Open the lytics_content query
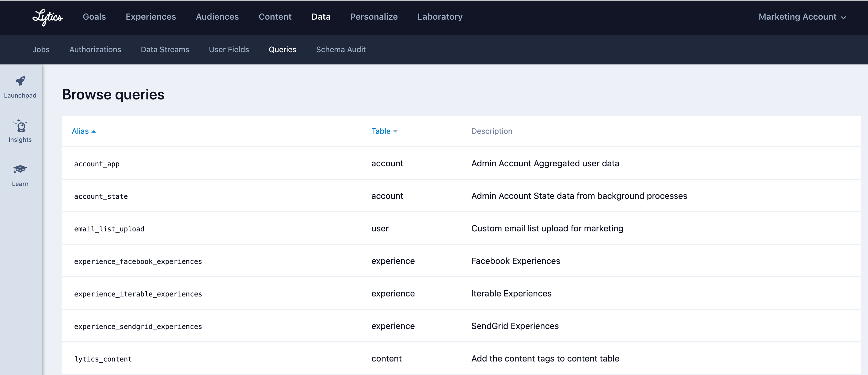Viewport: 868px width, 375px height. [103, 359]
